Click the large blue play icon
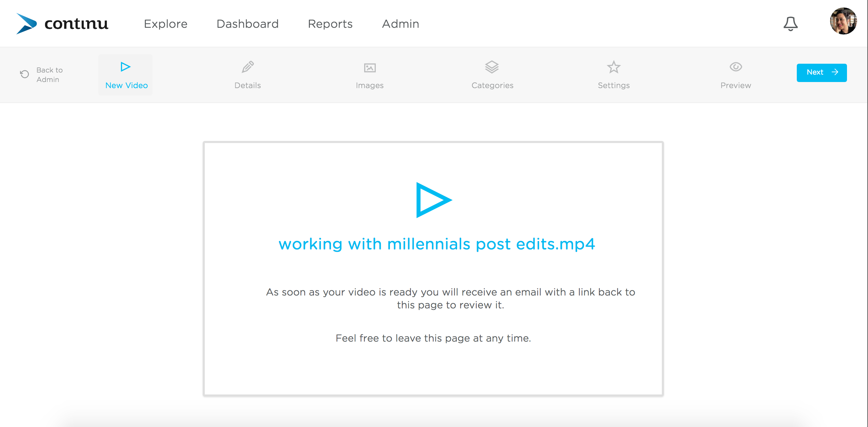 click(434, 200)
